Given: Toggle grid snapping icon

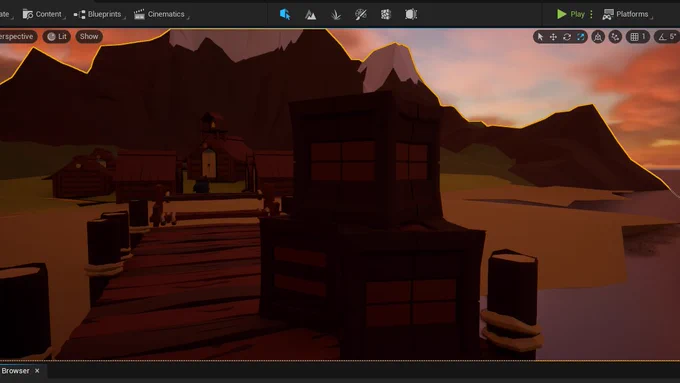Looking at the screenshot, I should 634,37.
